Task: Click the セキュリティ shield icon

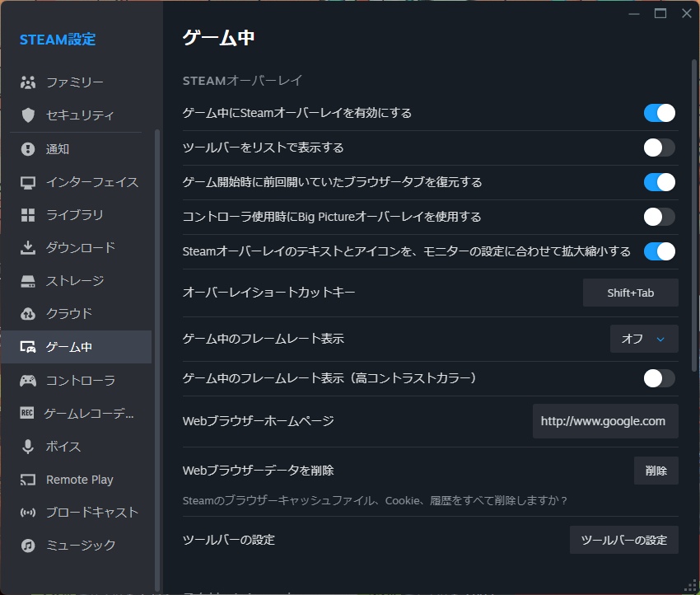Action: [x=28, y=115]
